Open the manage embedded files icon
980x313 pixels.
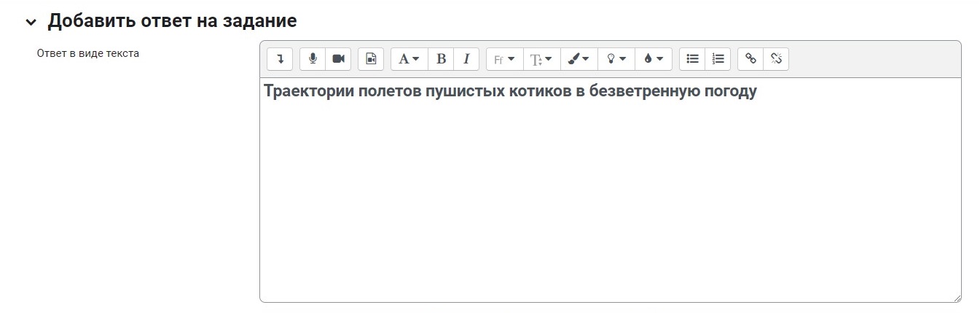371,59
